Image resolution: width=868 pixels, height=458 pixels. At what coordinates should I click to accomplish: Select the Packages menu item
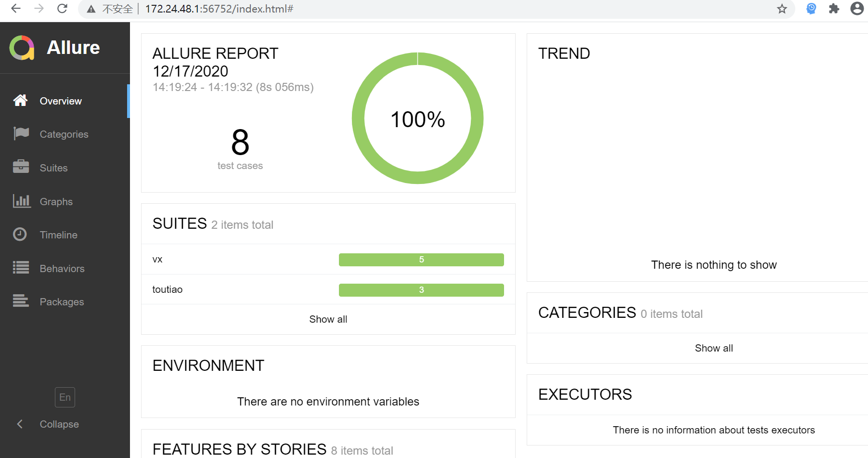[x=62, y=302]
